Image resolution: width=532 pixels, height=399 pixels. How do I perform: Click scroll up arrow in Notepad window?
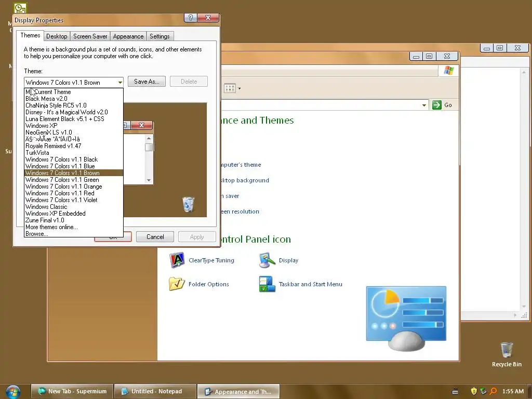[x=524, y=72]
